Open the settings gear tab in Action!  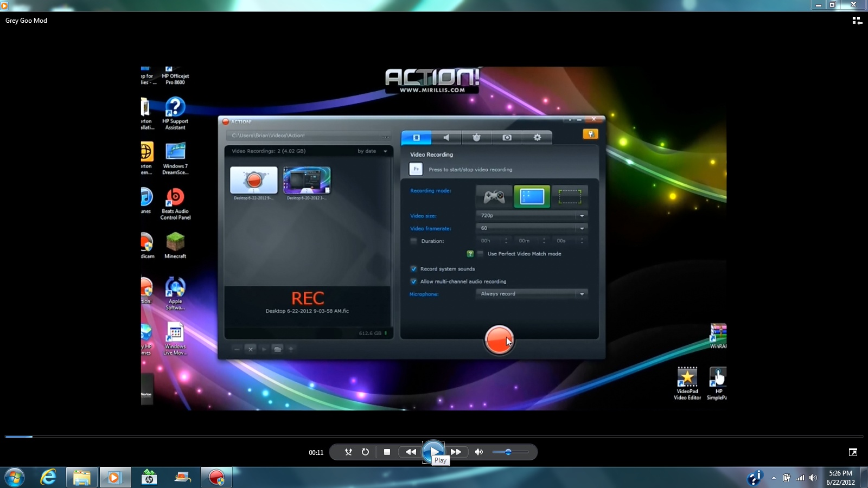[x=537, y=138]
